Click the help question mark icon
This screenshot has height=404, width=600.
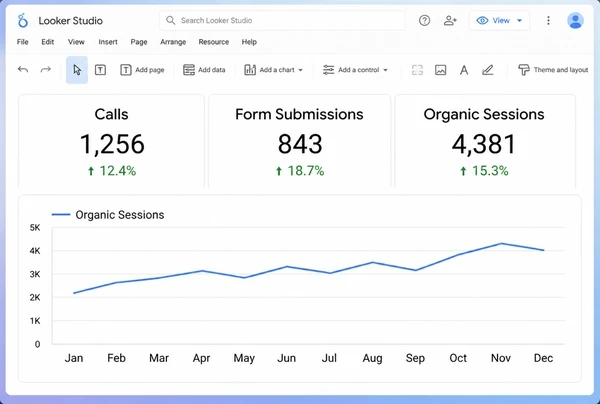click(424, 20)
